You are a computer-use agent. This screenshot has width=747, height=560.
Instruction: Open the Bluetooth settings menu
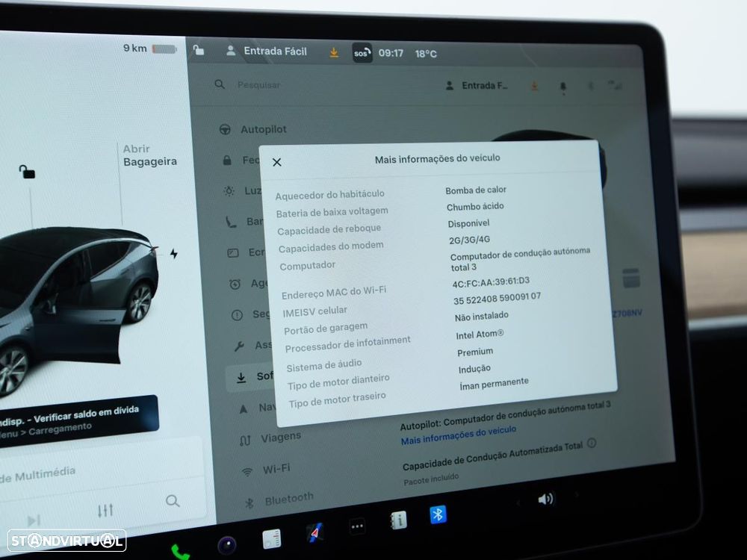(279, 500)
